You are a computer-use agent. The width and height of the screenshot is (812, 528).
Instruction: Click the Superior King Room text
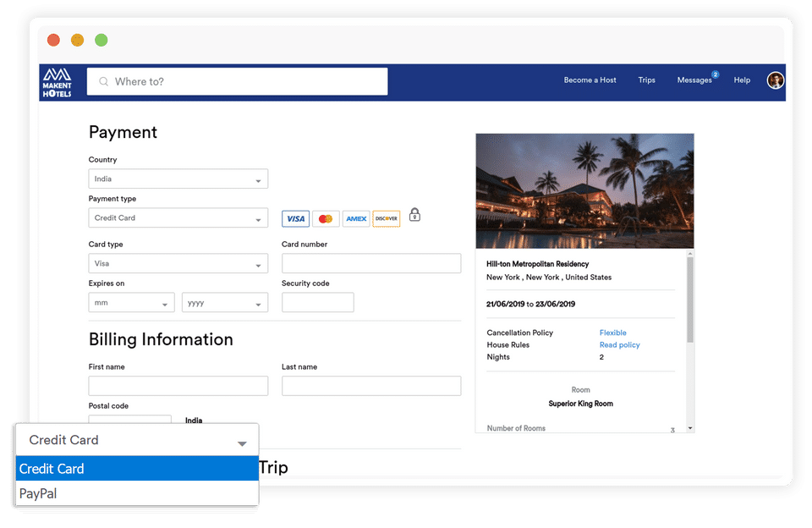click(x=580, y=404)
